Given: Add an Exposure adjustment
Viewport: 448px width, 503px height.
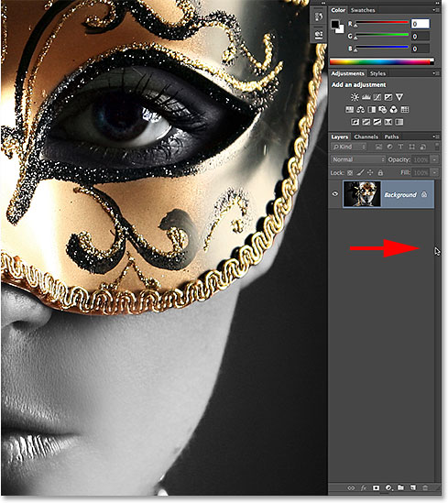Looking at the screenshot, I should pyautogui.click(x=388, y=97).
